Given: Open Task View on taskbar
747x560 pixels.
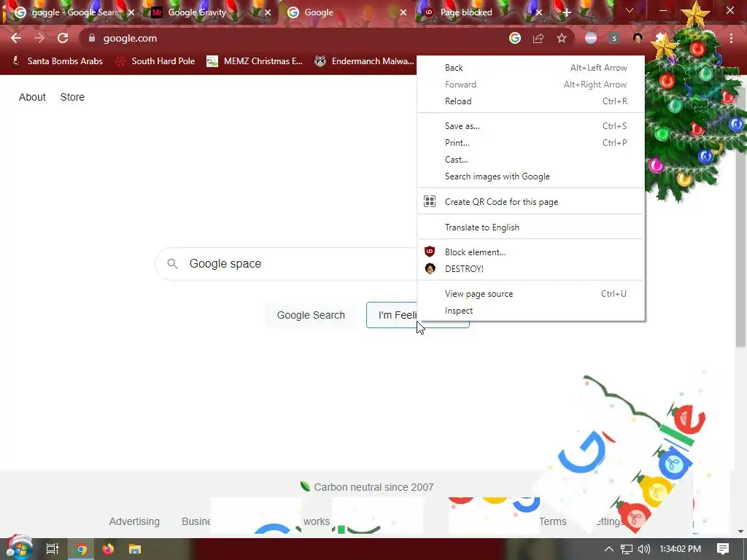Looking at the screenshot, I should point(53,549).
